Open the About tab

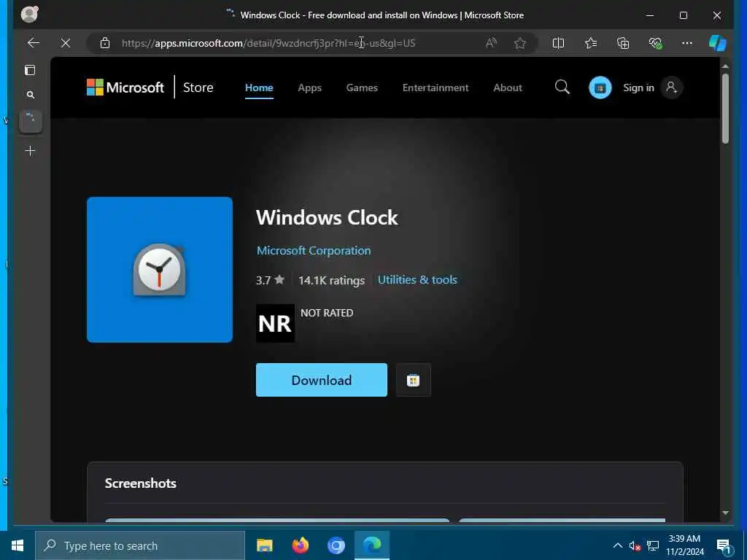click(x=508, y=87)
